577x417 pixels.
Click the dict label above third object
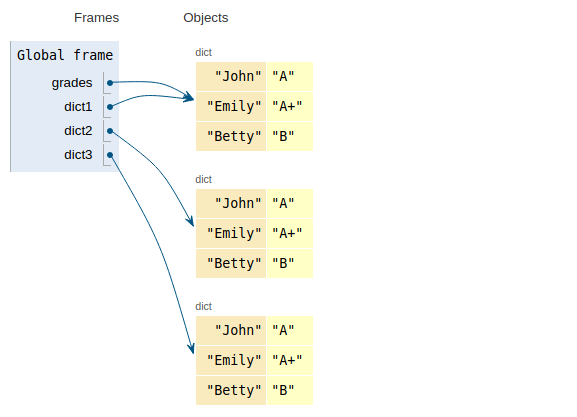pos(203,306)
